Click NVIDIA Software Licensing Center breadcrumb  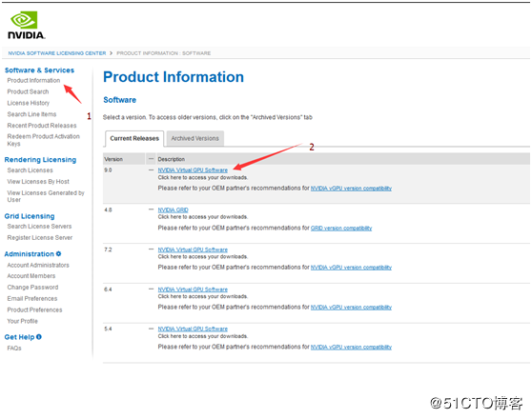tap(57, 53)
